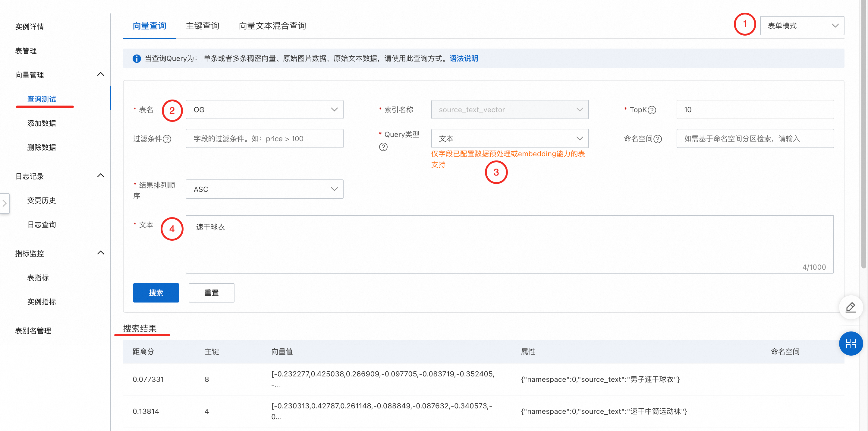Click the blue info icon in notice banner

point(137,59)
